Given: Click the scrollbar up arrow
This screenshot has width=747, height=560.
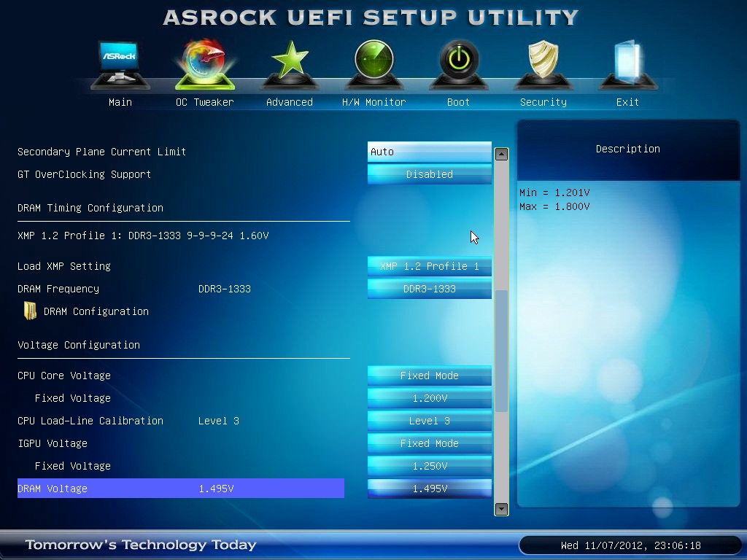Looking at the screenshot, I should 501,154.
